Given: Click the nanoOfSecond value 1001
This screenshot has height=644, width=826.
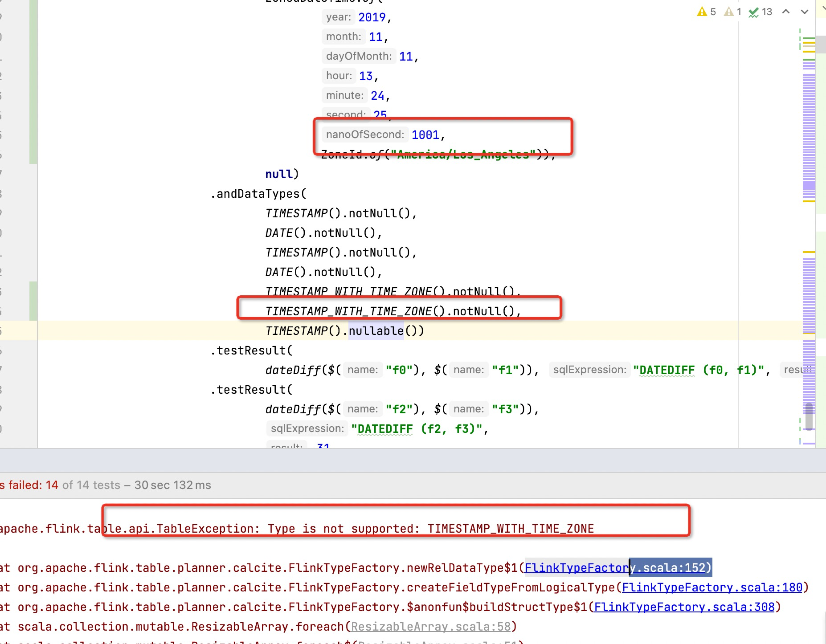Looking at the screenshot, I should [425, 135].
